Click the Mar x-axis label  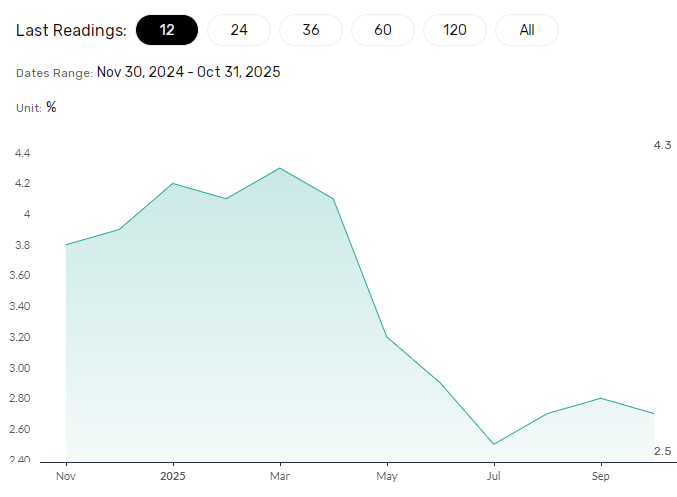pyautogui.click(x=279, y=476)
